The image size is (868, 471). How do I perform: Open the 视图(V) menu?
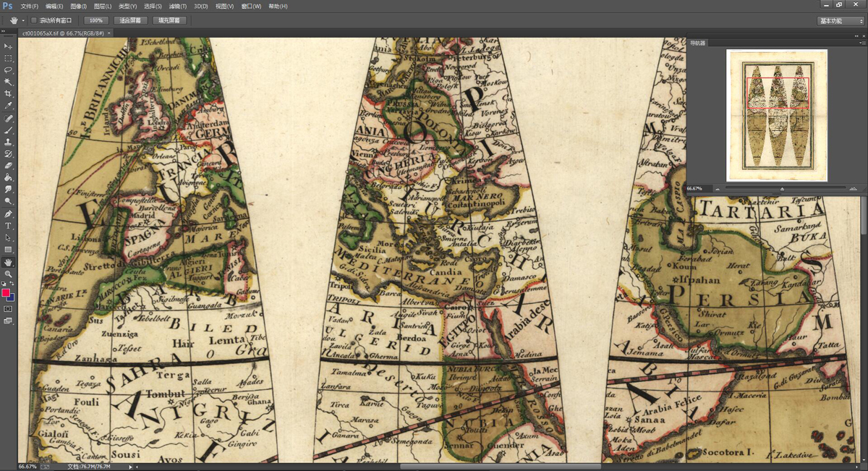(x=225, y=7)
